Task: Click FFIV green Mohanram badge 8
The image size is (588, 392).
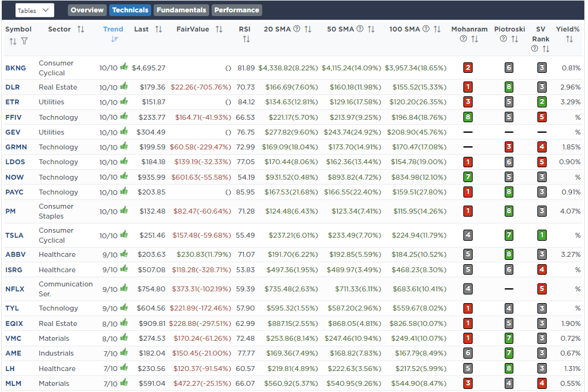Action: tap(468, 117)
